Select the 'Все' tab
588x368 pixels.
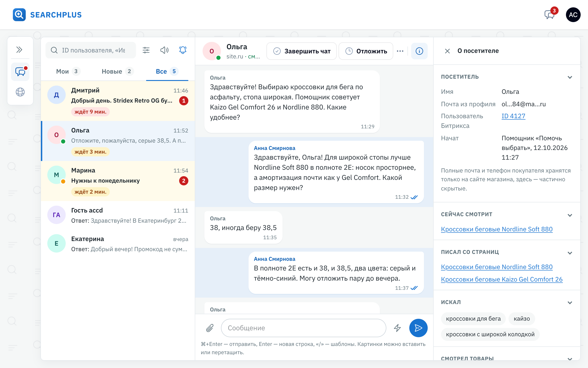167,71
